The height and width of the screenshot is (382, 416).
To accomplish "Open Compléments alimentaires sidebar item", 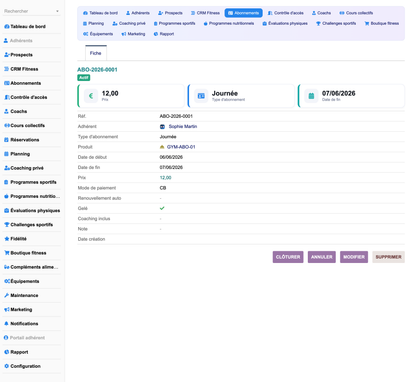I will coord(32,267).
